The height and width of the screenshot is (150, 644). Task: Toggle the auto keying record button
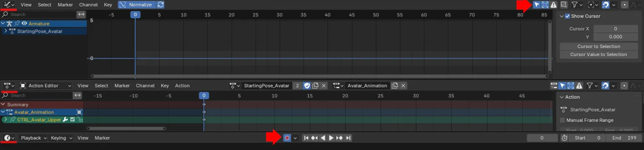[x=287, y=138]
